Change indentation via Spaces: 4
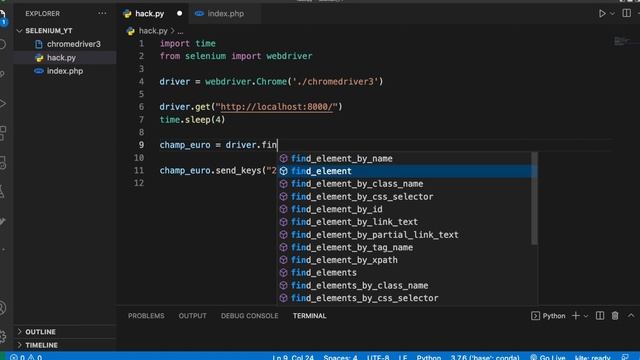 (x=340, y=357)
